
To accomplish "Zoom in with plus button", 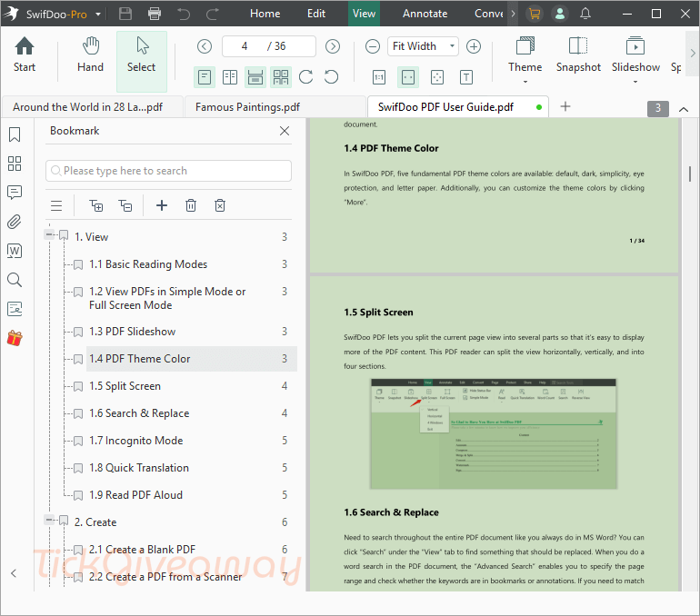I will [474, 46].
